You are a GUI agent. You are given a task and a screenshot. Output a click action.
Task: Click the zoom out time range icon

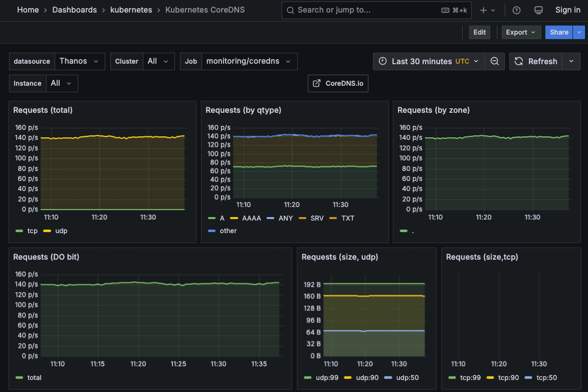click(x=495, y=61)
